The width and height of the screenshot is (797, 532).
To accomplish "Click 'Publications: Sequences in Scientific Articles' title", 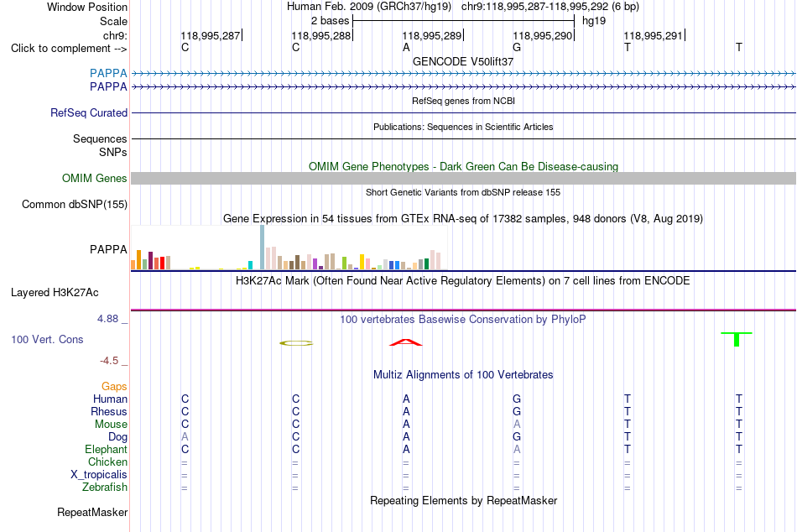I will click(463, 127).
